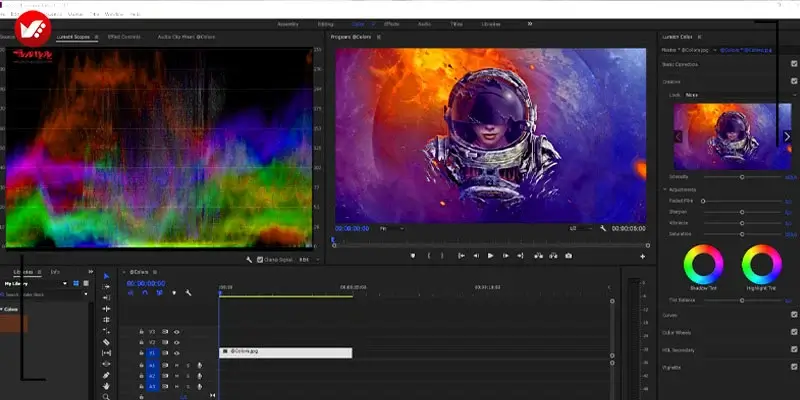This screenshot has height=400, width=800.
Task: Select the Selection tool arrow
Action: point(107,276)
